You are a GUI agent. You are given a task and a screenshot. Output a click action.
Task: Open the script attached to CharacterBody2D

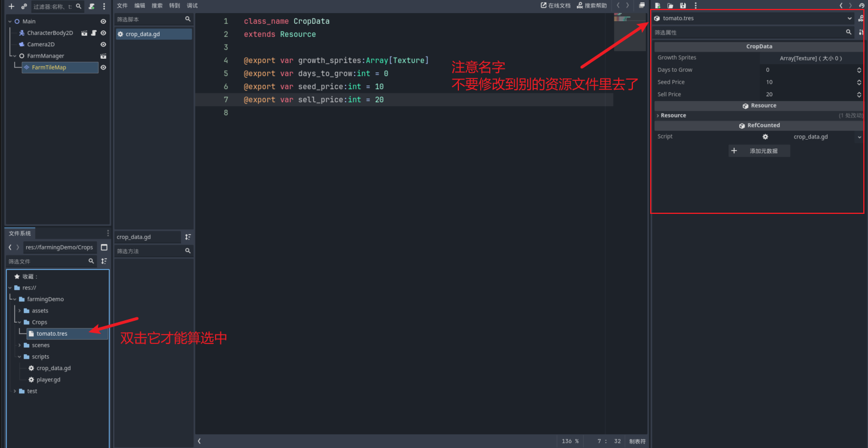(94, 33)
